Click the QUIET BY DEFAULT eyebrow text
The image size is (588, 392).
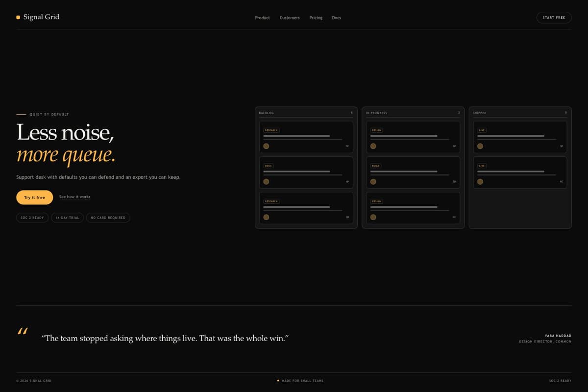tap(49, 114)
